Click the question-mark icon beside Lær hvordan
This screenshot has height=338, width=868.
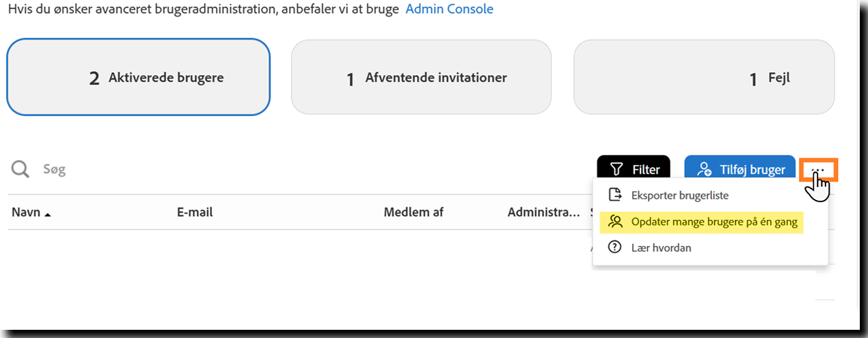616,248
